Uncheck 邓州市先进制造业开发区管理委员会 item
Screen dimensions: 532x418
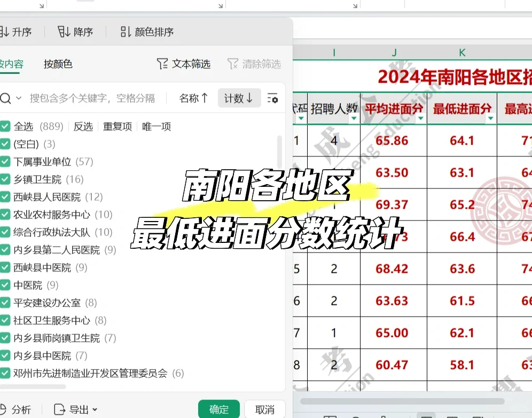point(5,373)
